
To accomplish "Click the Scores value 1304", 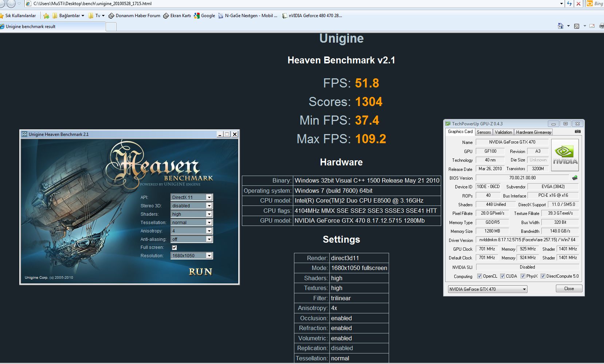I will [x=369, y=102].
